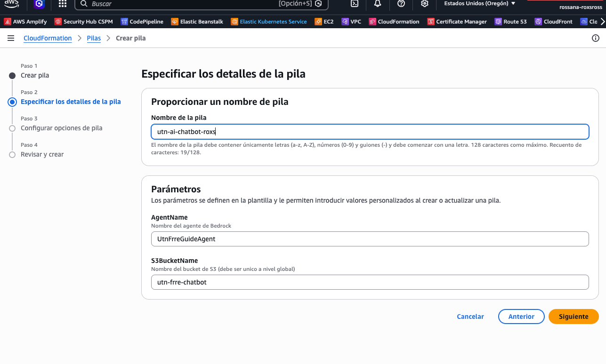Open the help question mark menu
The image size is (606, 364).
[x=401, y=4]
